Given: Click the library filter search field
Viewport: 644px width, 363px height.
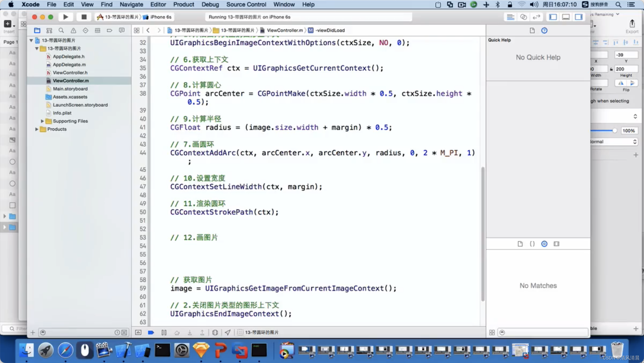Looking at the screenshot, I should 543,332.
